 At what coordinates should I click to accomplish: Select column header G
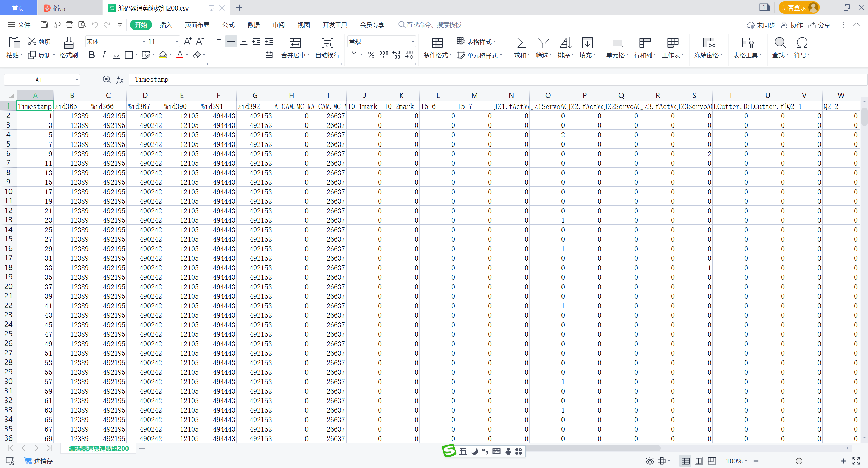[255, 95]
